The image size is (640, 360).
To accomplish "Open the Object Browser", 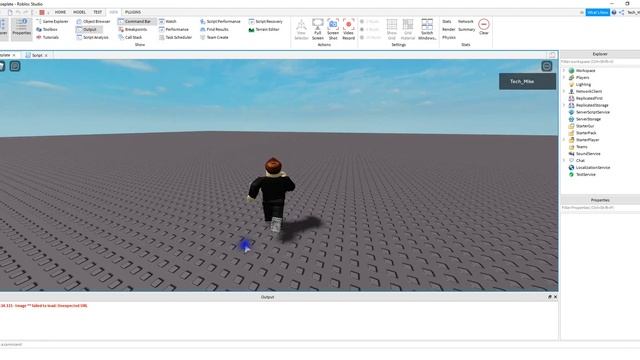I will (x=93, y=21).
